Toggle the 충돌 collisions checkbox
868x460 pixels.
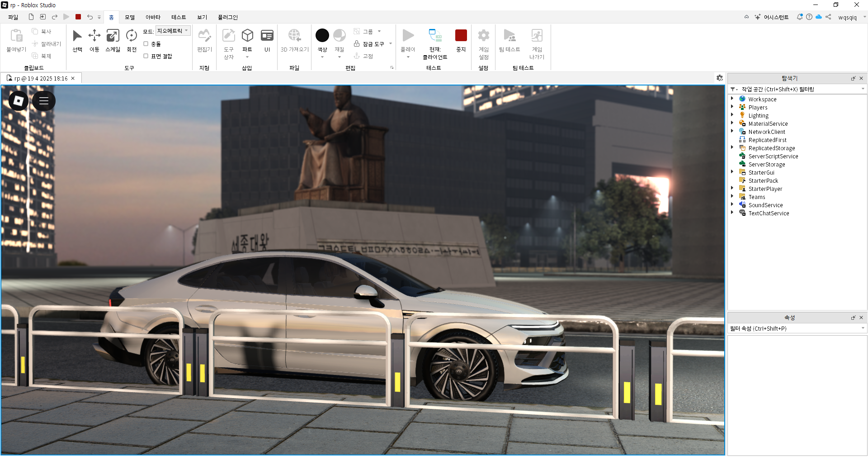coord(146,44)
